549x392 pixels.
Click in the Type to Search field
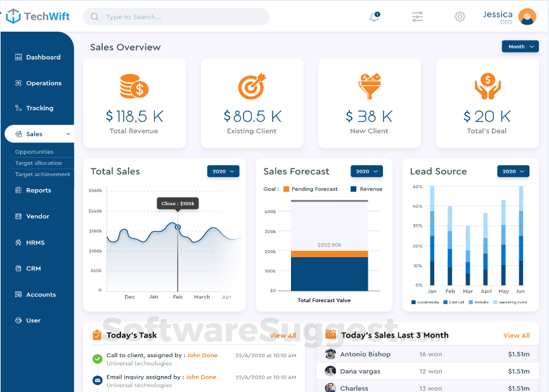pos(176,17)
